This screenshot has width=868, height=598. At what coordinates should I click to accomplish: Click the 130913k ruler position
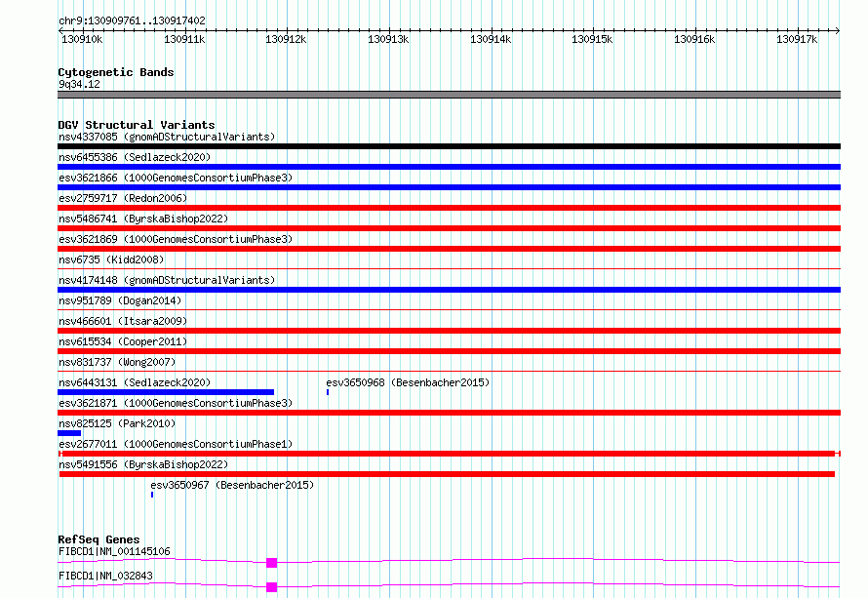387,39
